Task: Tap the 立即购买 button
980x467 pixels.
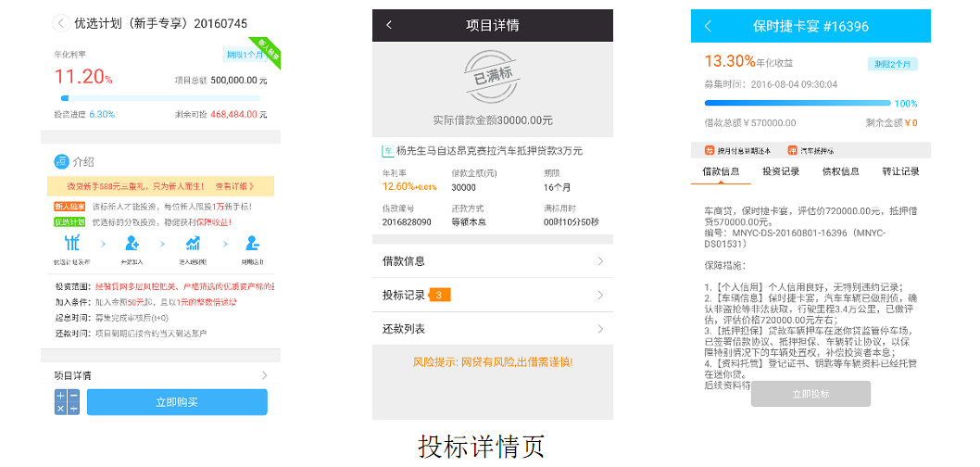Action: click(177, 402)
